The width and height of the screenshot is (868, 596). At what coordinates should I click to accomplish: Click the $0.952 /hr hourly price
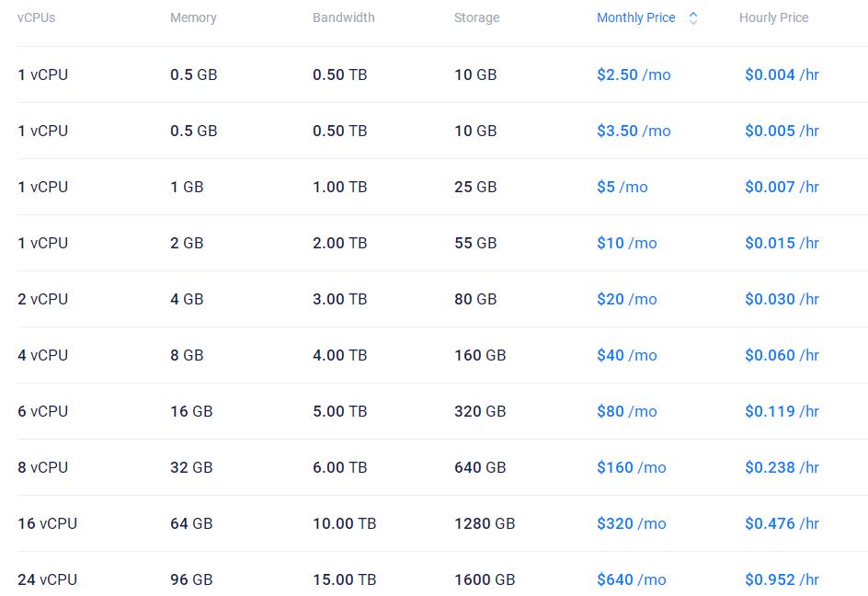pos(782,580)
